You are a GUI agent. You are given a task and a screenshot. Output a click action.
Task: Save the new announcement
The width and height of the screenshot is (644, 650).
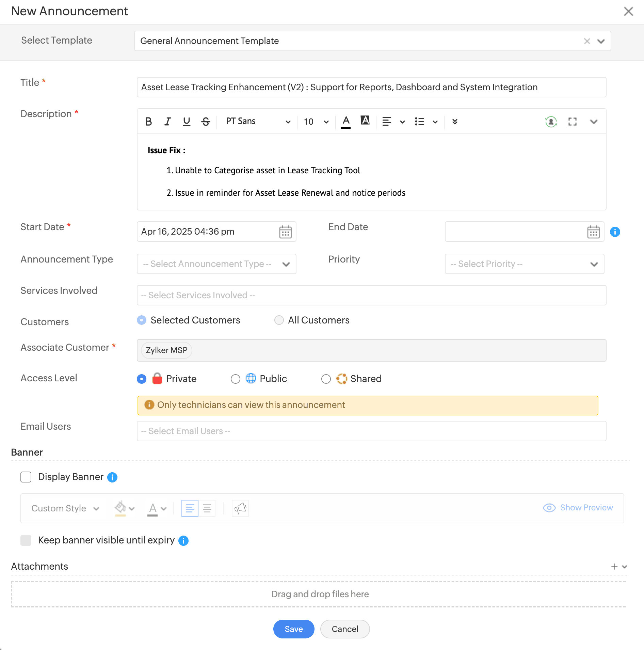point(293,629)
